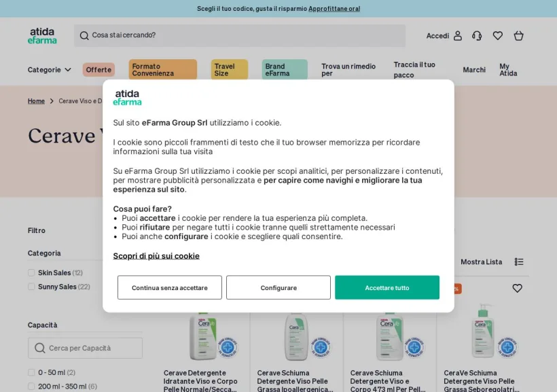Open CeraVe Schiuma Pelle Grassa Seboregolatrice title
Image resolution: width=557 pixels, height=392 pixels.
(x=482, y=381)
